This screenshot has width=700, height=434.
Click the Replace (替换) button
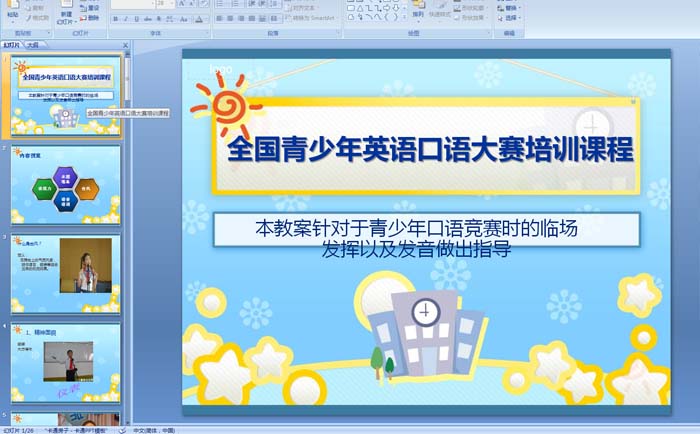pos(508,8)
